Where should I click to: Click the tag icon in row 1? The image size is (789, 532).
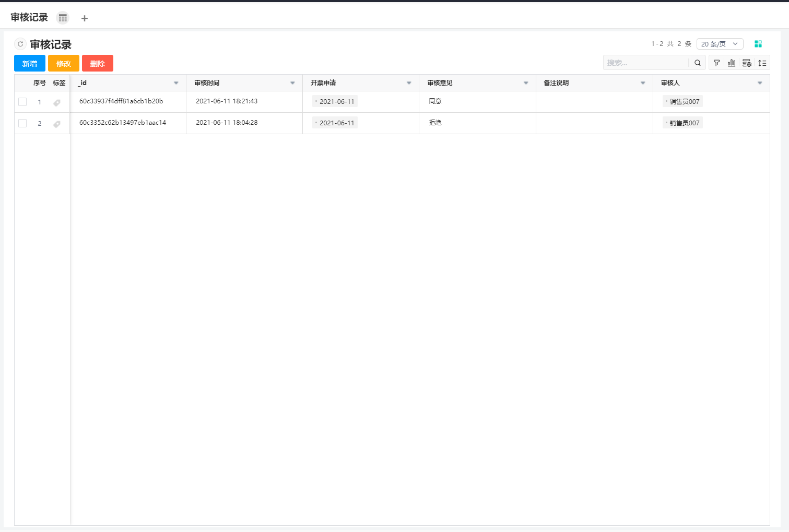pos(57,102)
